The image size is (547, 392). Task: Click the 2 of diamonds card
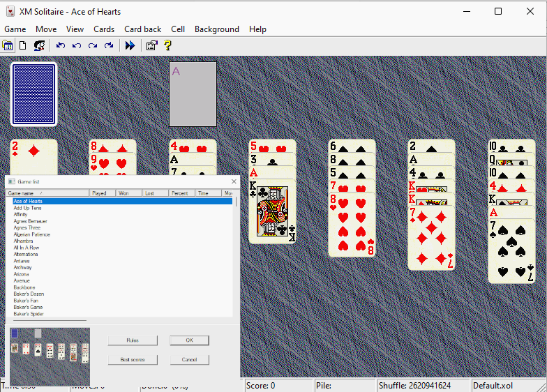click(33, 157)
